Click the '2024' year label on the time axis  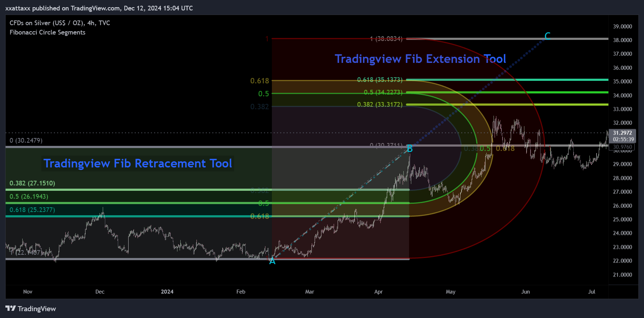[167, 292]
